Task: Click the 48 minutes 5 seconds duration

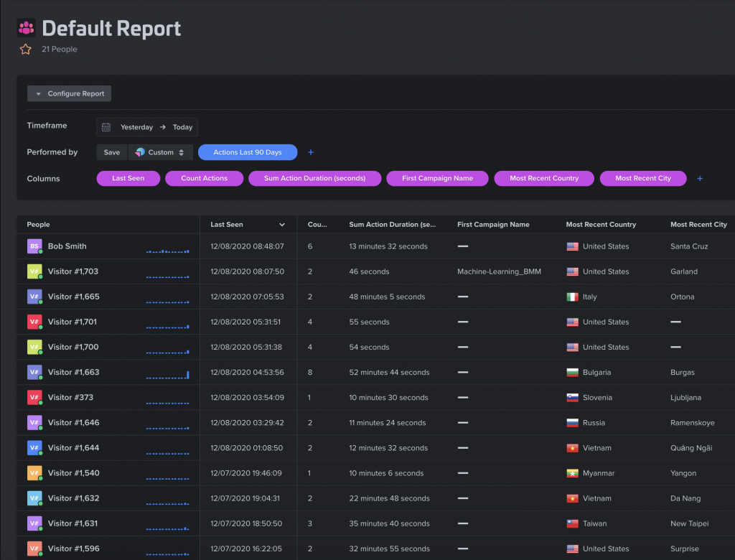Action: [x=387, y=297]
